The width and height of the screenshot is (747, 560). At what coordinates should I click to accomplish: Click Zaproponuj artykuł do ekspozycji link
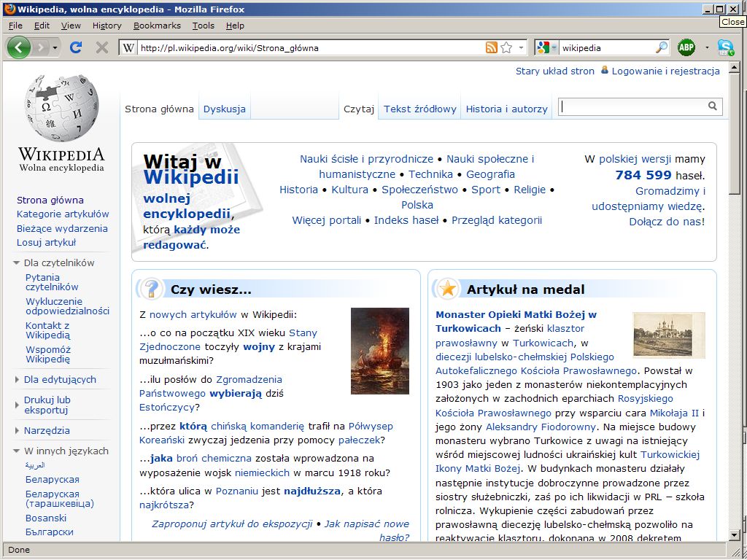tap(232, 524)
